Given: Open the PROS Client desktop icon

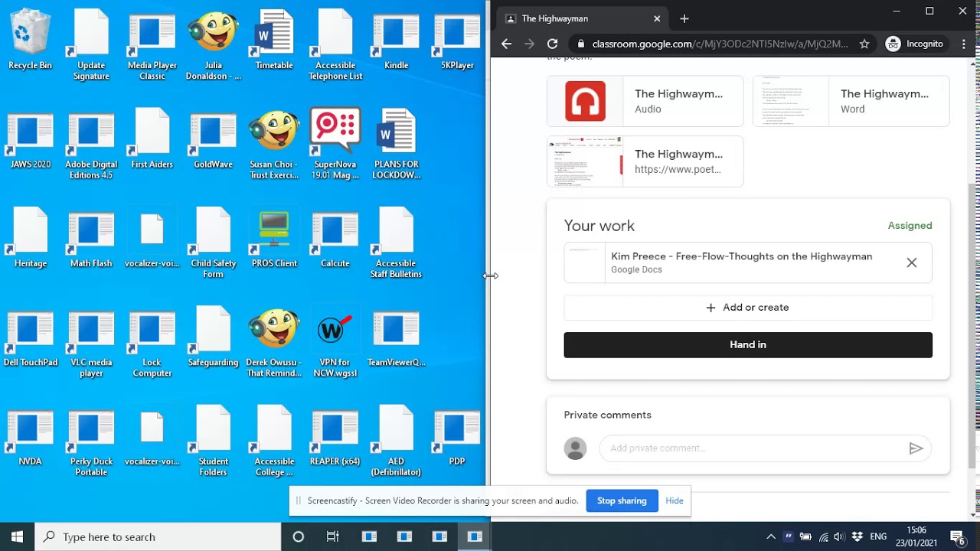Looking at the screenshot, I should (274, 238).
